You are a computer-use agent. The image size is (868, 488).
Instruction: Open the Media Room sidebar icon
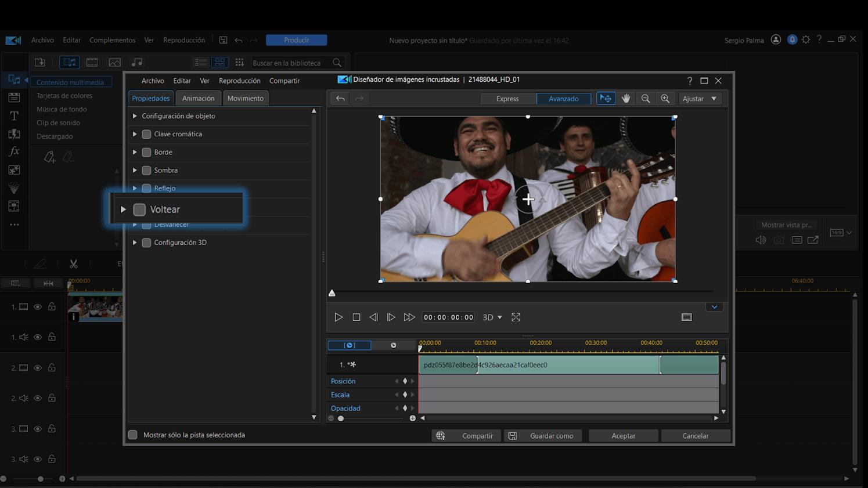point(14,79)
